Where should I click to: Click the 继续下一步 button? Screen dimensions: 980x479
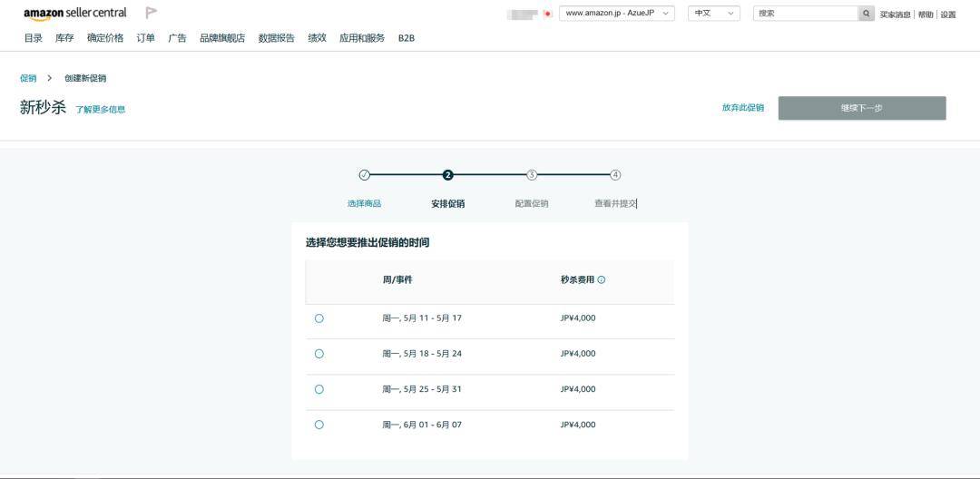[x=862, y=108]
